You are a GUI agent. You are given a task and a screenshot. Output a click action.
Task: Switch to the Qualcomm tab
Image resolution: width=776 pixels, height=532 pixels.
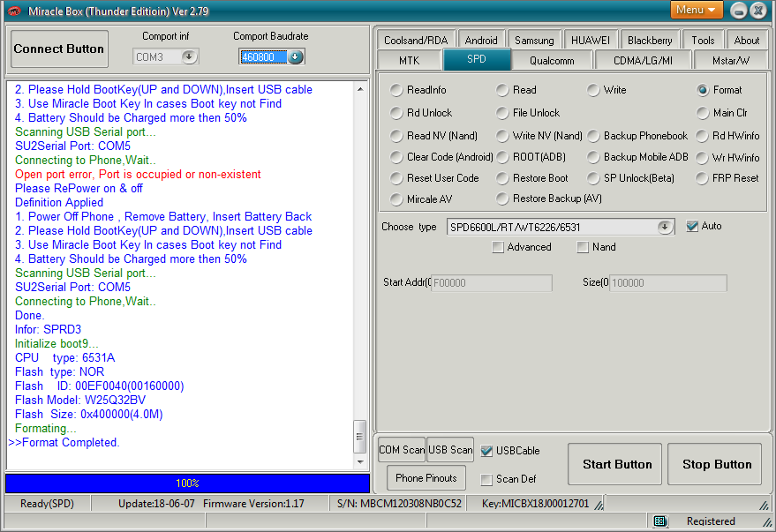coord(552,60)
